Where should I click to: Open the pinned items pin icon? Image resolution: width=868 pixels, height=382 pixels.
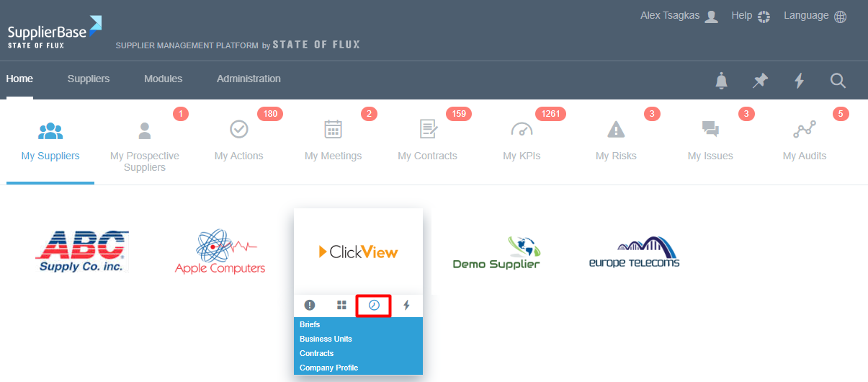(760, 81)
